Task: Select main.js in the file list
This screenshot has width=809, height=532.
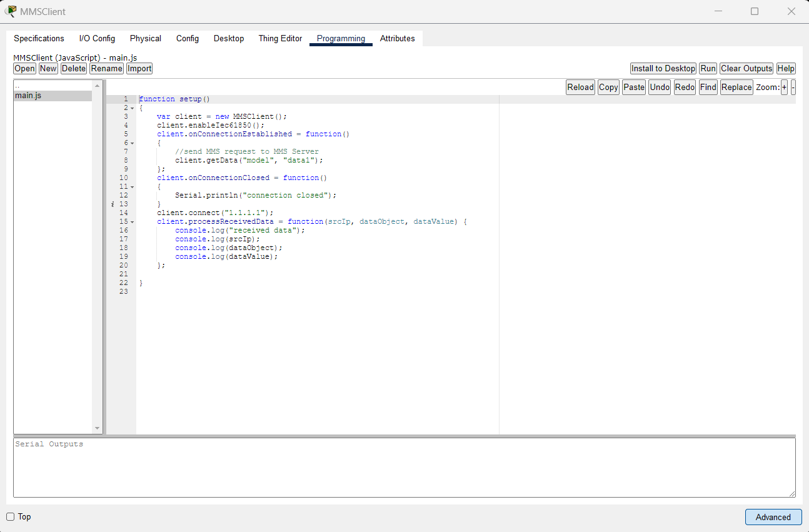Action: [x=29, y=95]
